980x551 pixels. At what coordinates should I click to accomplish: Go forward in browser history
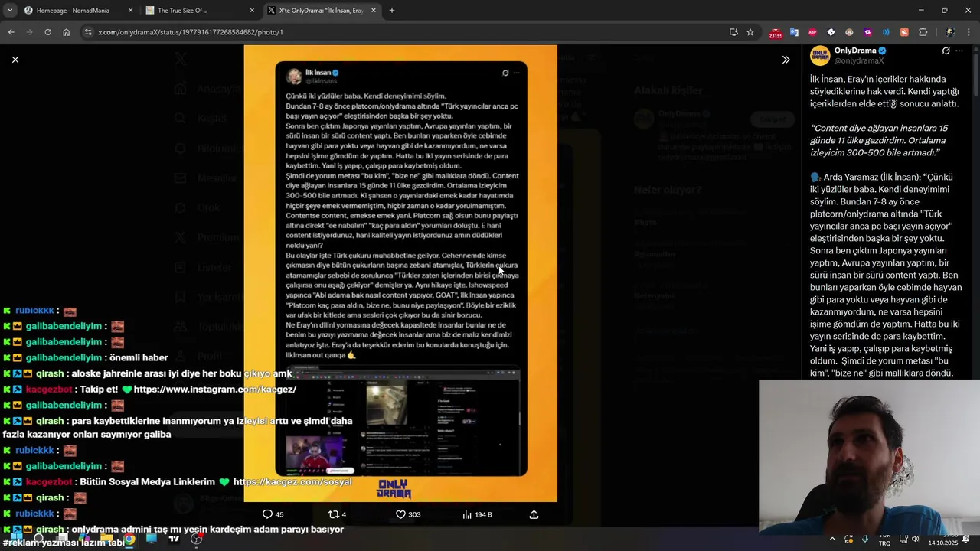tap(29, 32)
